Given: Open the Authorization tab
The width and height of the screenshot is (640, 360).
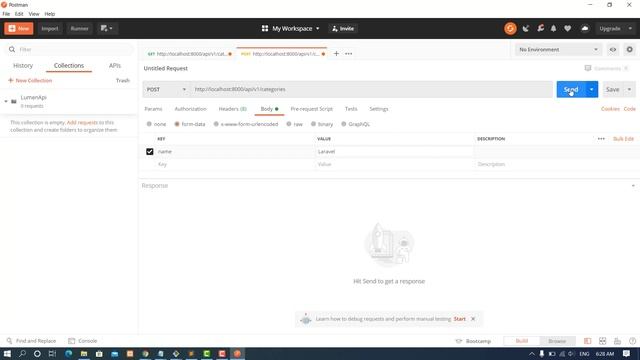Looking at the screenshot, I should 191,109.
